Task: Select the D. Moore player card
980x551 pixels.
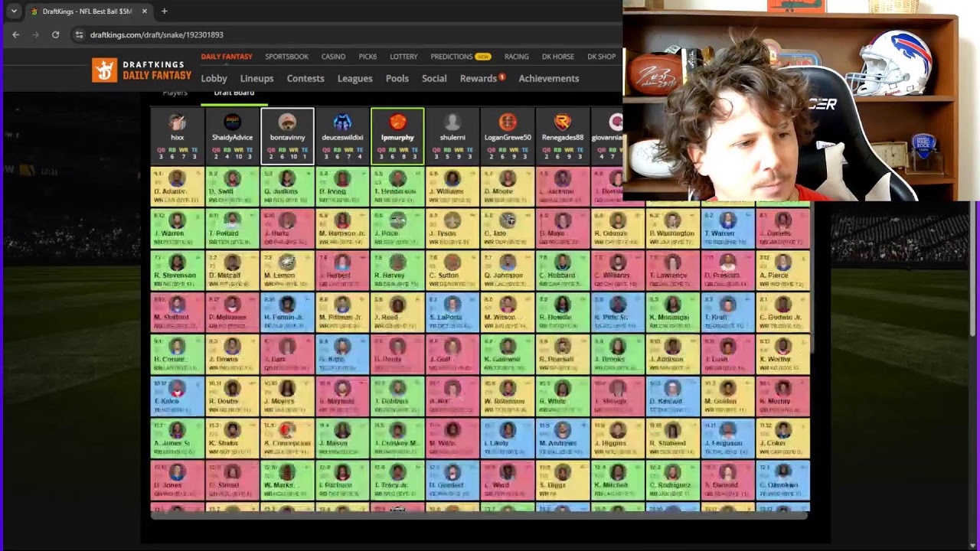Action: (508, 187)
